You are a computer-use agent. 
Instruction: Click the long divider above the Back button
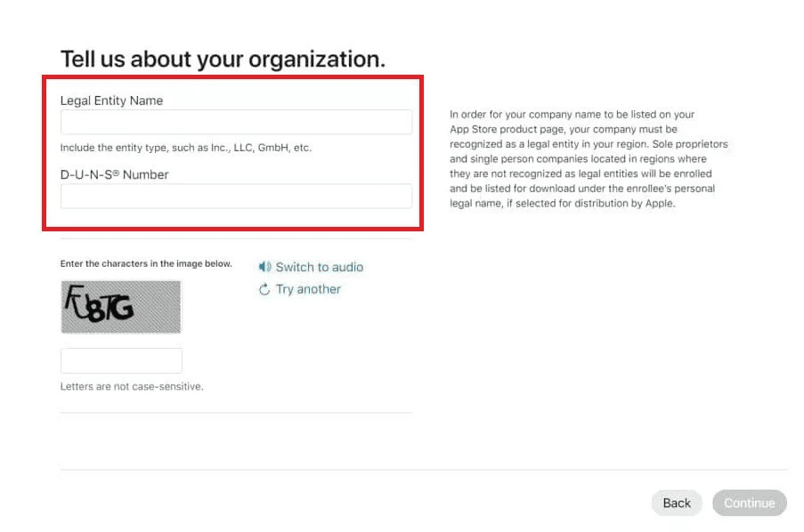[424, 469]
